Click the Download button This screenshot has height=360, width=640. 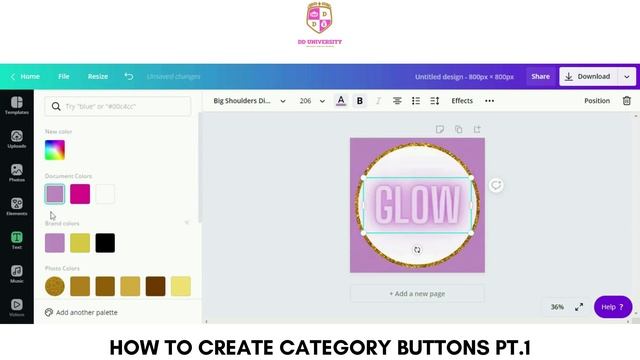[588, 77]
